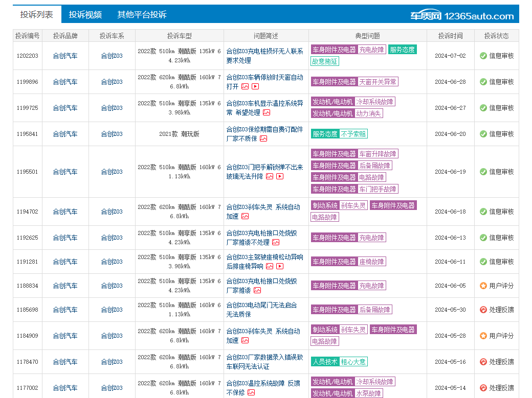Click video icon in complaint 1195501 description

pyautogui.click(x=280, y=176)
